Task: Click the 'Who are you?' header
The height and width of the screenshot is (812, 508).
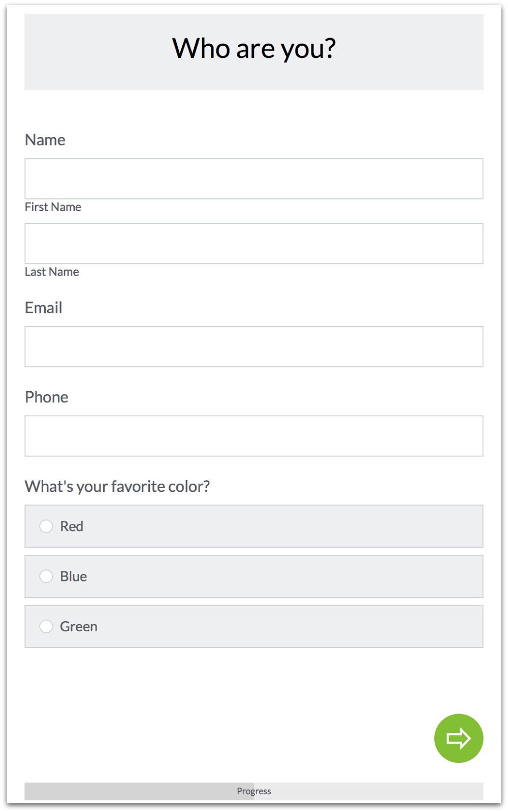Action: pyautogui.click(x=254, y=48)
